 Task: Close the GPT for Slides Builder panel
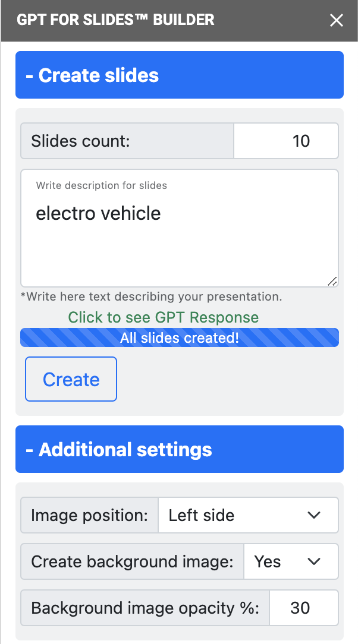click(337, 20)
